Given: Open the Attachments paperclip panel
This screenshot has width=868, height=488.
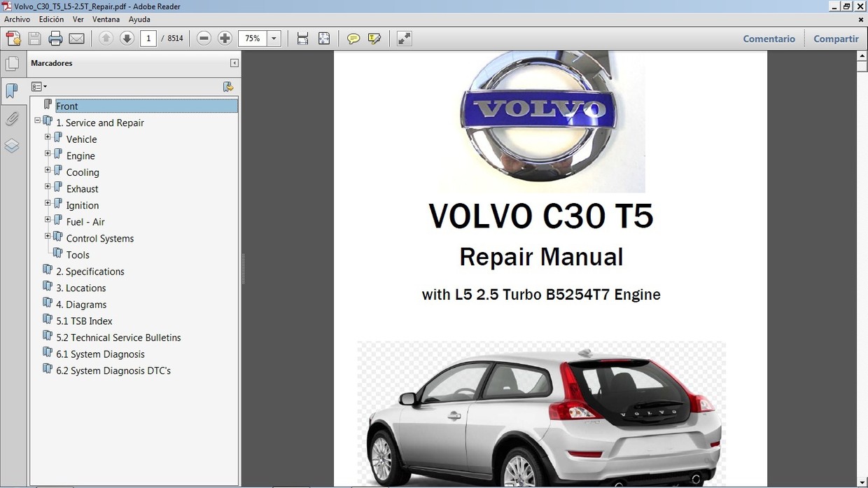Looking at the screenshot, I should (12, 118).
